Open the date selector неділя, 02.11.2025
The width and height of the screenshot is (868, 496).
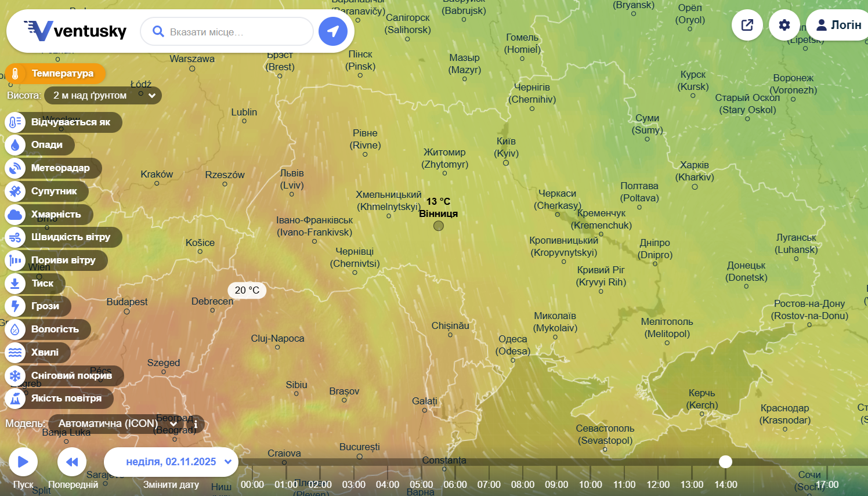tap(171, 462)
